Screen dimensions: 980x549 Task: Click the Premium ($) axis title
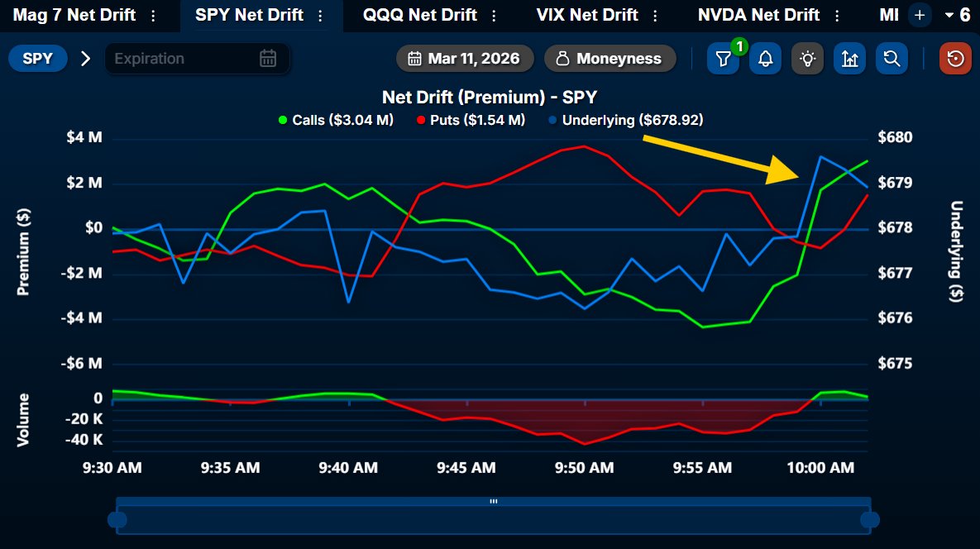tap(23, 251)
